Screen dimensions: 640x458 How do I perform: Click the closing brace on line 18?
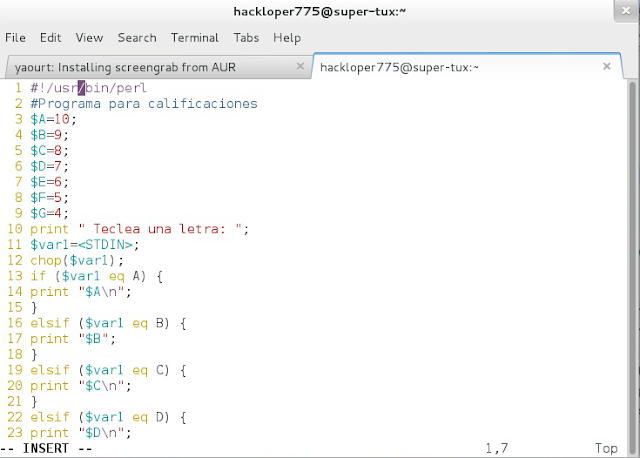pos(34,354)
